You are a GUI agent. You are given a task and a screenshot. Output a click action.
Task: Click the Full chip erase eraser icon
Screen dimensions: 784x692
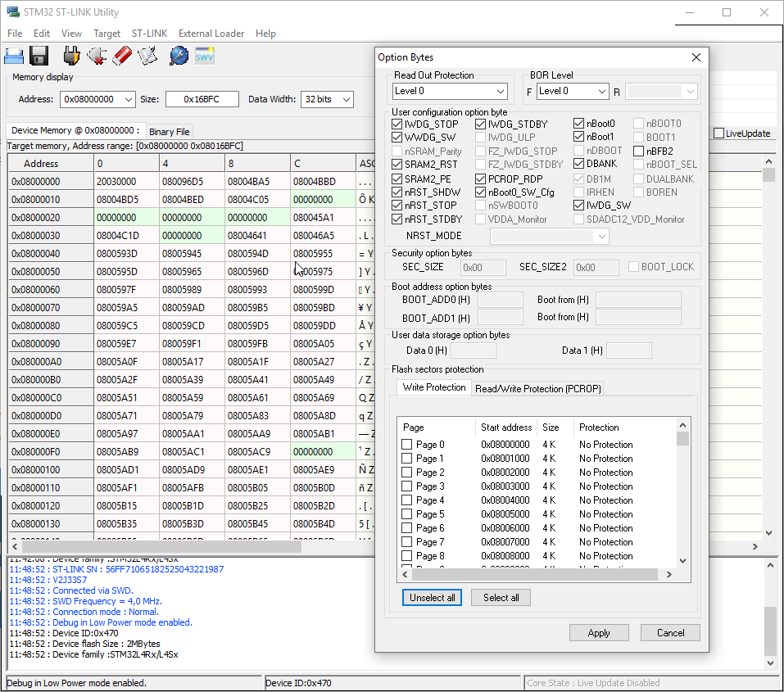122,56
